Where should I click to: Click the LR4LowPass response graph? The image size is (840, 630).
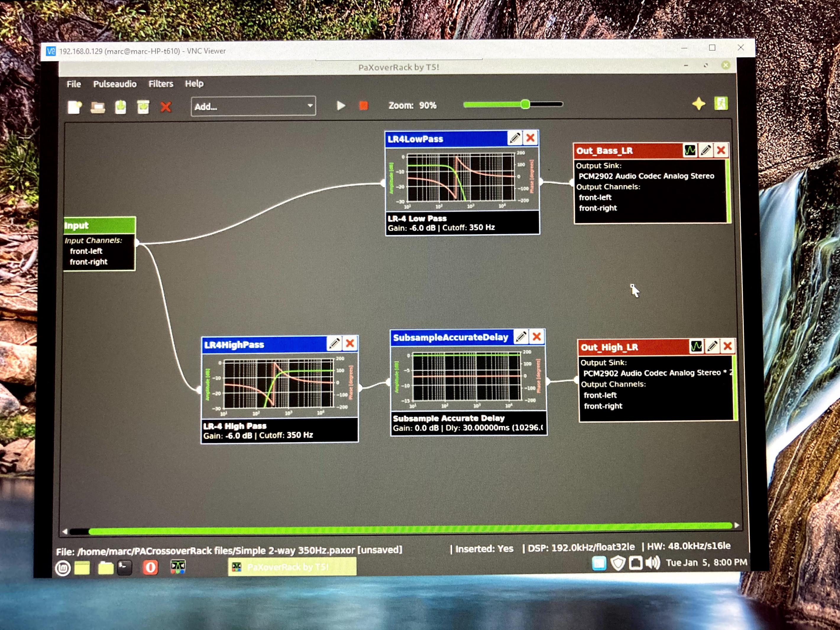[462, 179]
